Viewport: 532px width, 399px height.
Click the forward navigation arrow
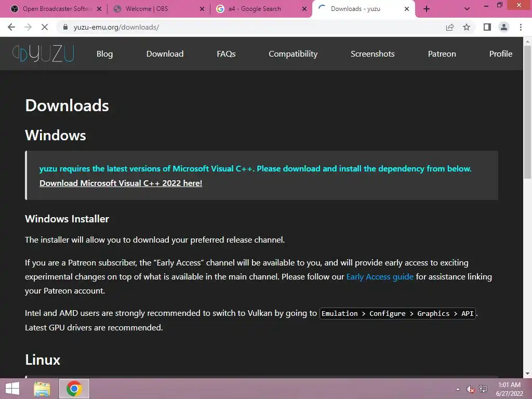pyautogui.click(x=28, y=27)
